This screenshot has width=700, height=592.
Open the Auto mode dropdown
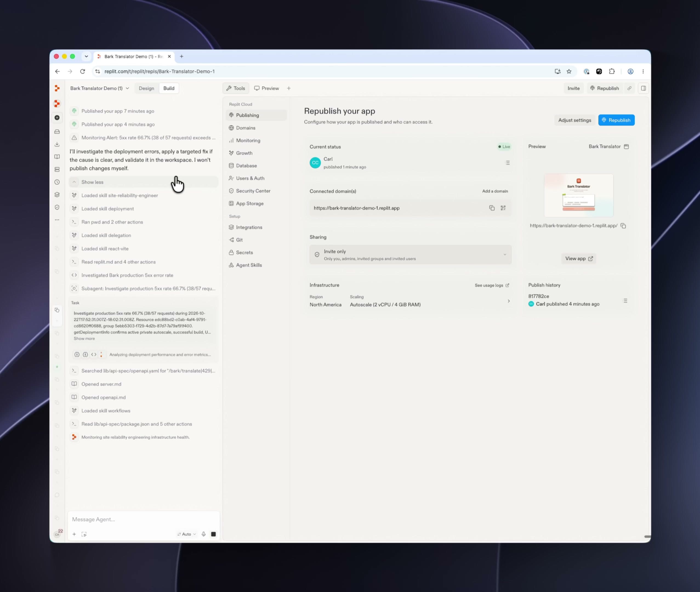[187, 534]
